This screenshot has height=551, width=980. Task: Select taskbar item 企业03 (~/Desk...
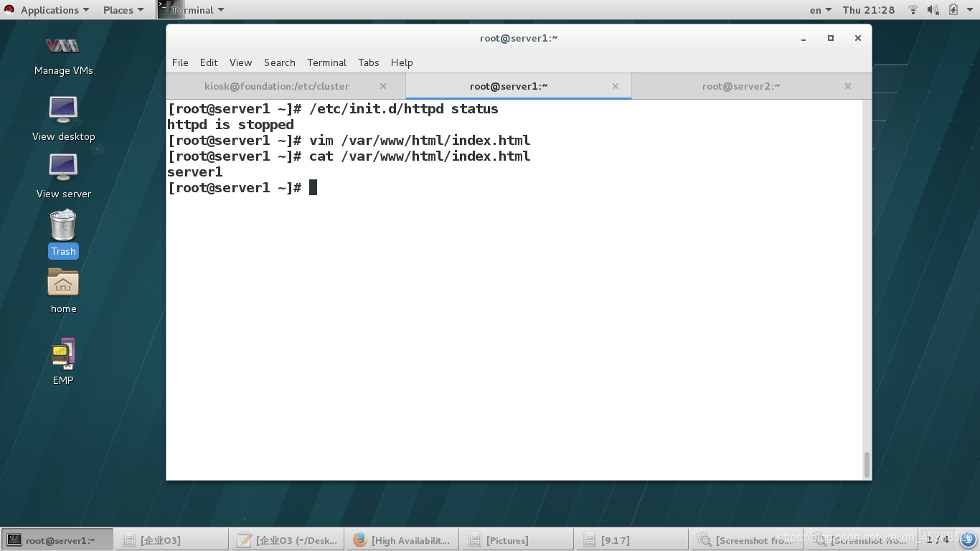(x=287, y=540)
